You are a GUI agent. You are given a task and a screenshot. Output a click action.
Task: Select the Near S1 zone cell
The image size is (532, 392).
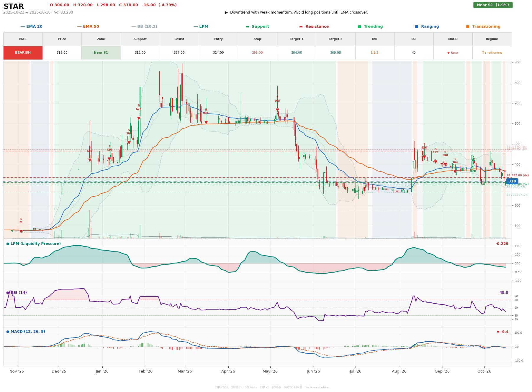[x=101, y=53]
